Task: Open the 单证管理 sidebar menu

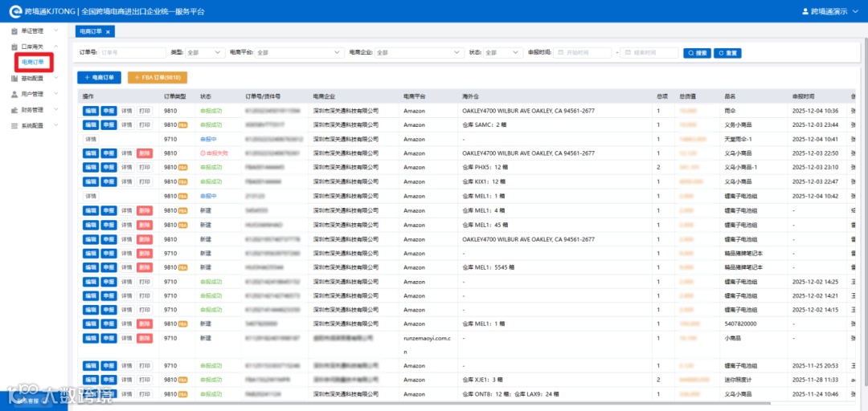Action: point(34,31)
